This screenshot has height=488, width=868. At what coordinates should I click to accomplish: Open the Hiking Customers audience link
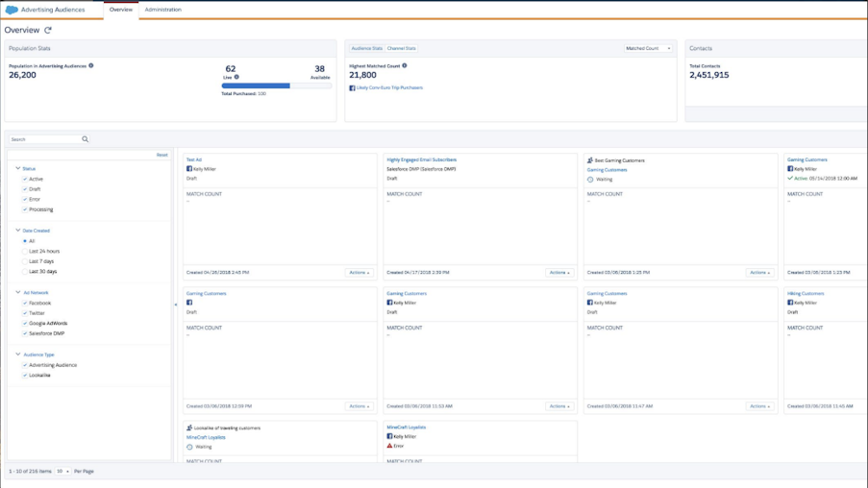(x=806, y=294)
